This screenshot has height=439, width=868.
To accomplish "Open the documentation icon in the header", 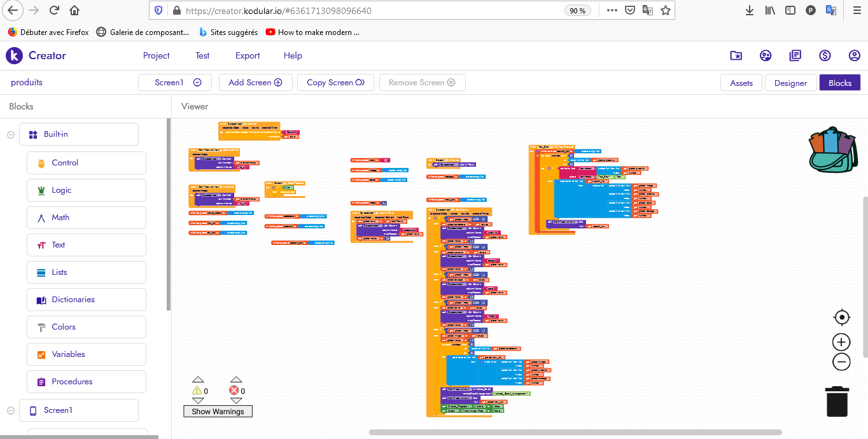I will click(795, 55).
